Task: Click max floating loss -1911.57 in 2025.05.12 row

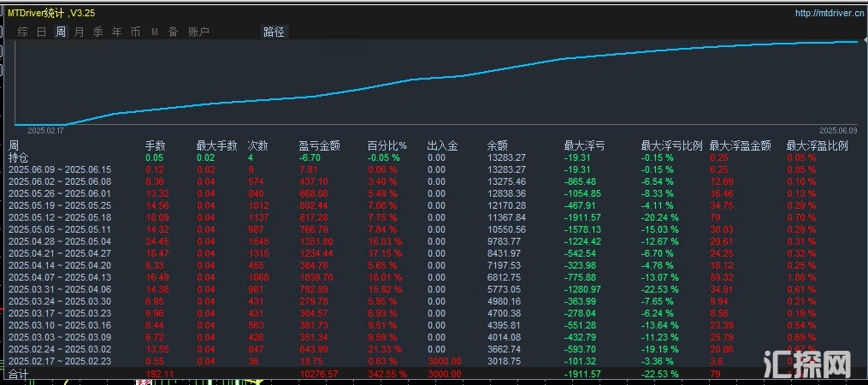Action: point(582,217)
